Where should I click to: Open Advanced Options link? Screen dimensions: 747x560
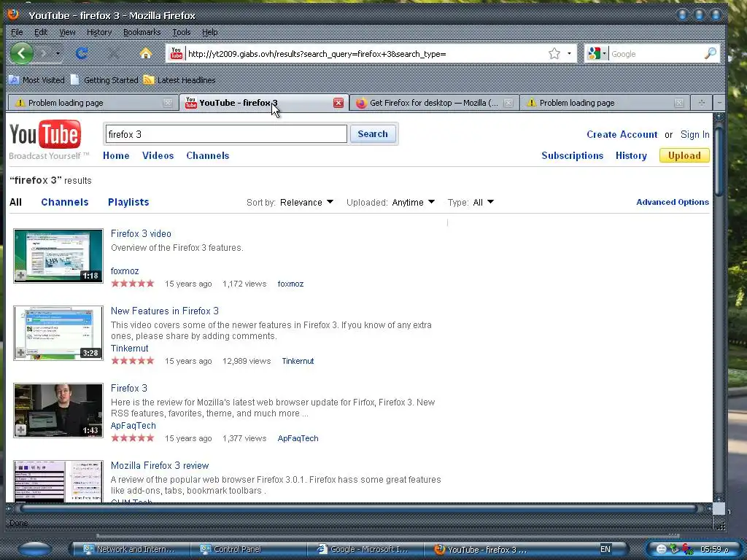click(x=672, y=202)
